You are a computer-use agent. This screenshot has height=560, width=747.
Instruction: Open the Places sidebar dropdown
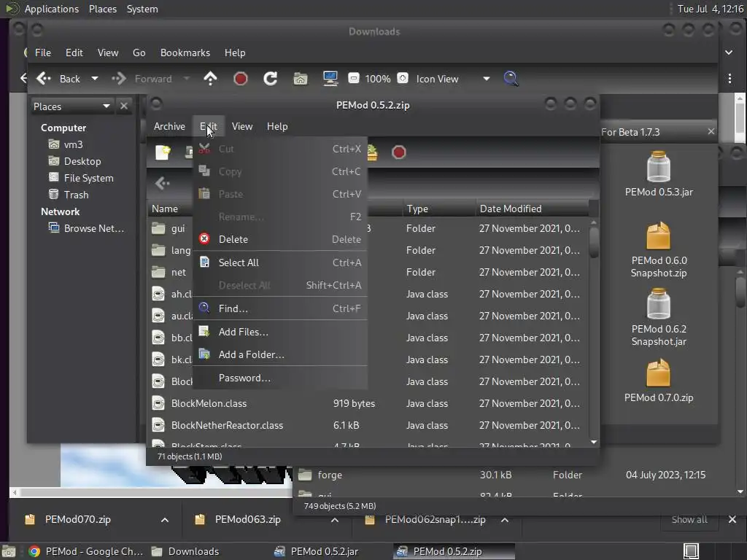71,106
